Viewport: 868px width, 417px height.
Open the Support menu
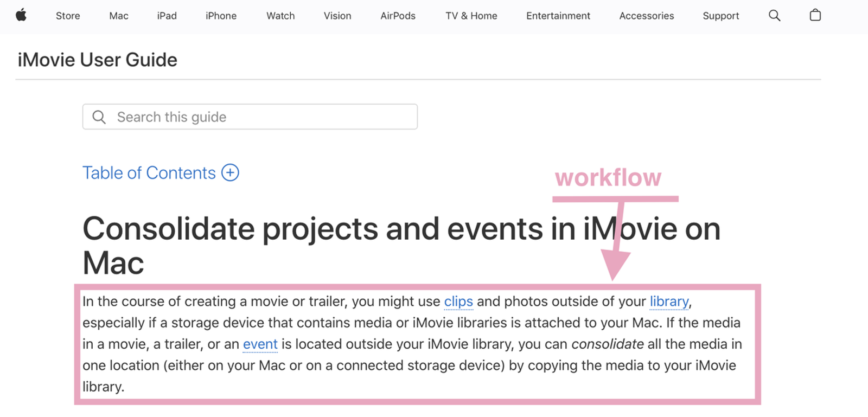tap(721, 16)
